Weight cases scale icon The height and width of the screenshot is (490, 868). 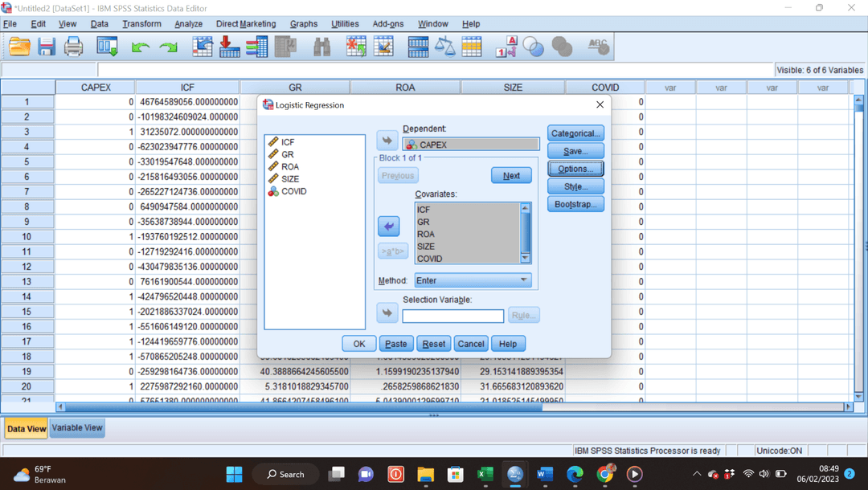coord(444,47)
